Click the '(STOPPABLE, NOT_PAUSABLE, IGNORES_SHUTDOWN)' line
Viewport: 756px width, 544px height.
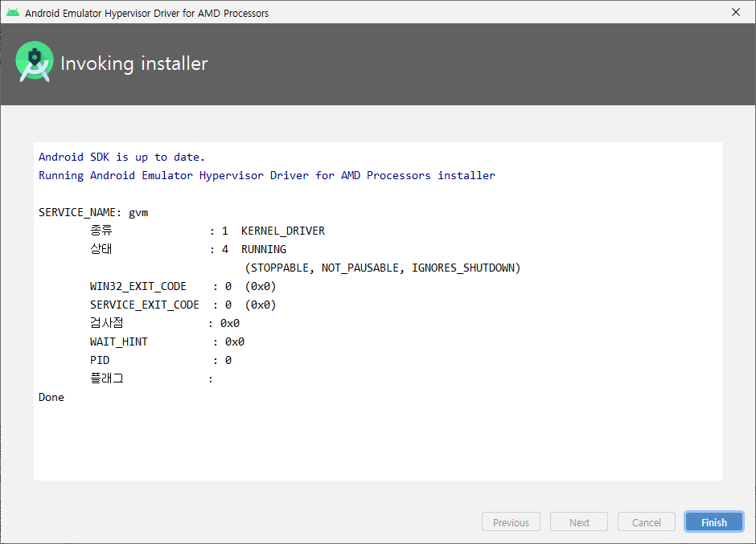383,268
